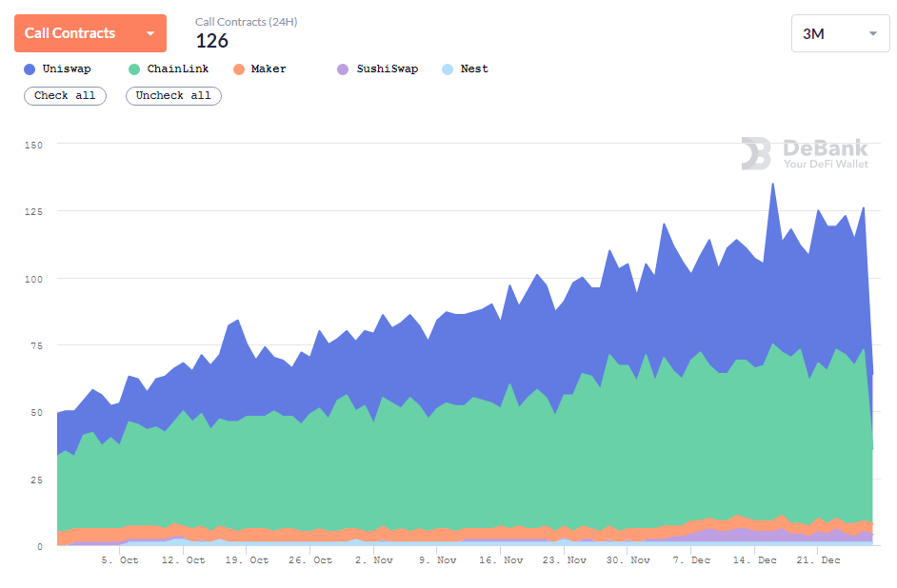Toggle the SushiSwap series in the legend
This screenshot has height=588, width=897.
[378, 69]
